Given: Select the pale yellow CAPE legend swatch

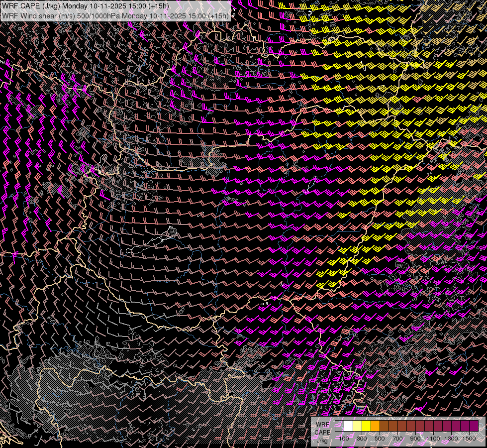Looking at the screenshot, I should 357,426.
